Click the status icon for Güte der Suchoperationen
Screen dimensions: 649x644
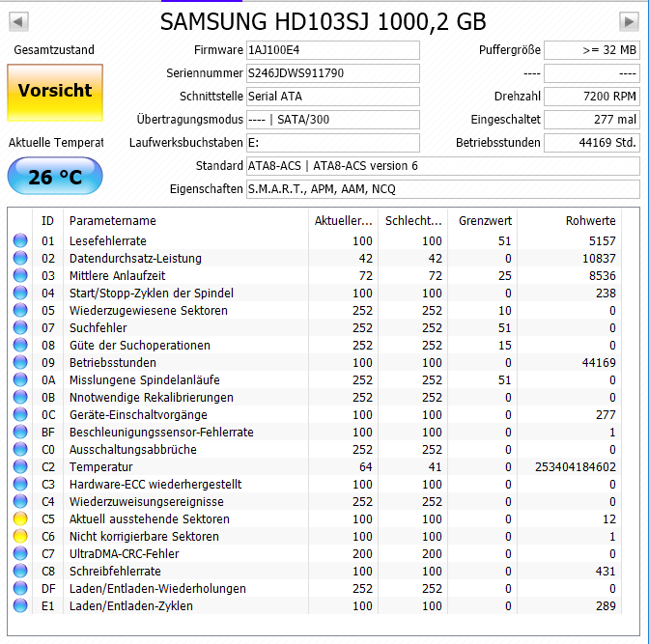pyautogui.click(x=20, y=345)
